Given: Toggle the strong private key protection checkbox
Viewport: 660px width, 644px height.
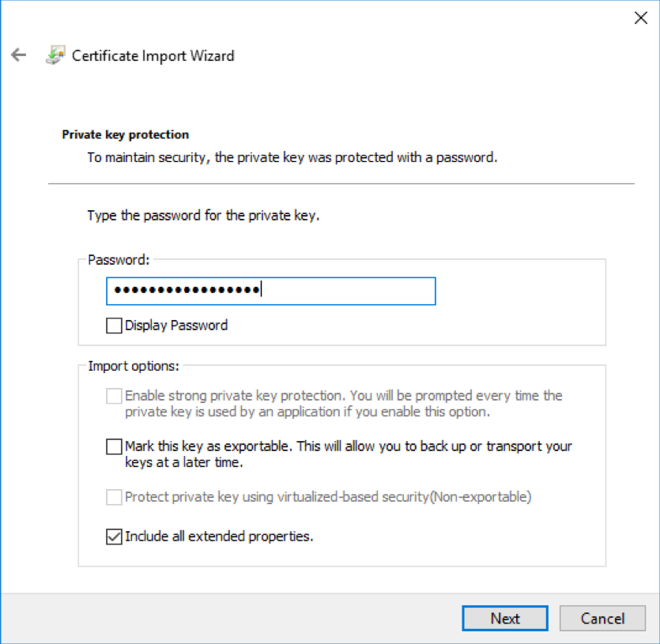Looking at the screenshot, I should [x=113, y=396].
